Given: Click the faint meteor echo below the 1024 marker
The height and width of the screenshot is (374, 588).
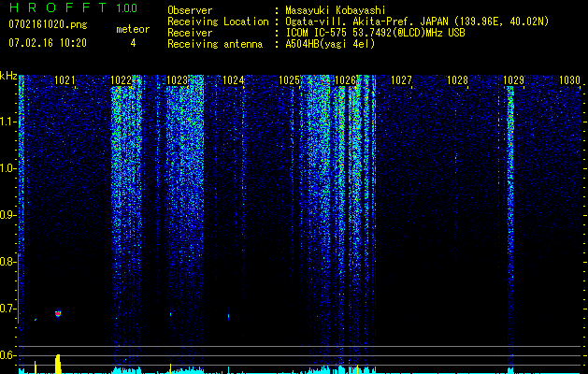Looking at the screenshot, I should [x=228, y=316].
